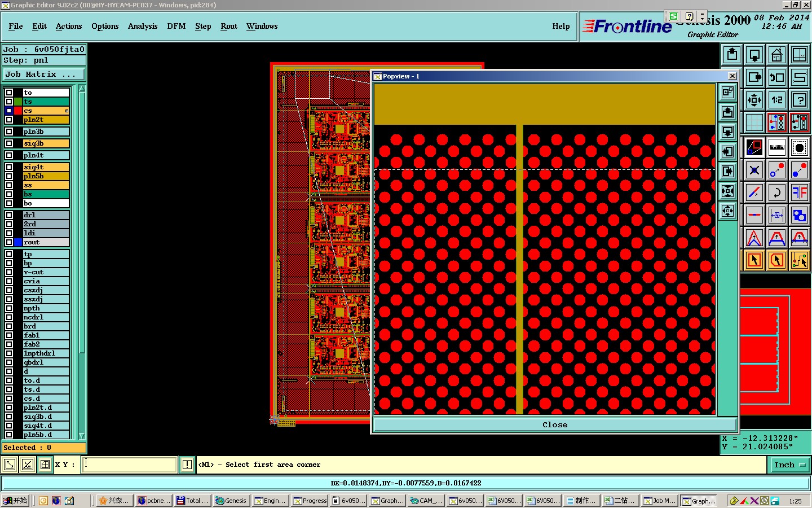
Task: Click the Home view icon
Action: click(777, 55)
